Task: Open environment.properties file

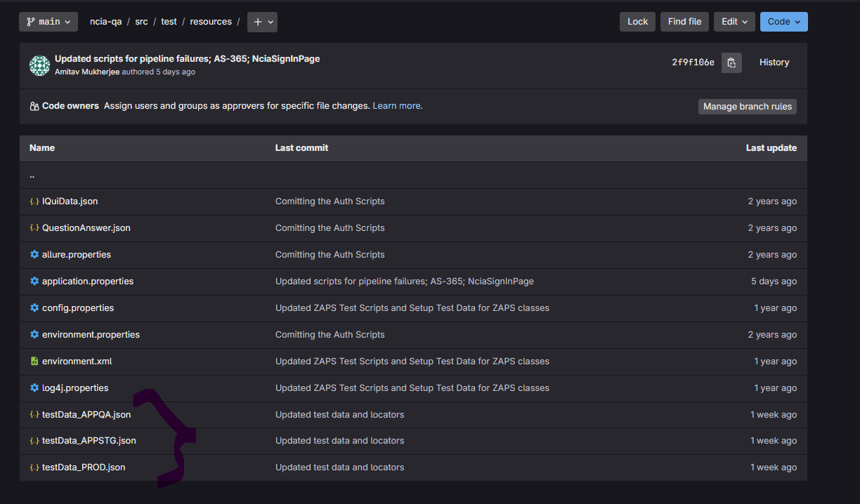Action: click(x=91, y=335)
